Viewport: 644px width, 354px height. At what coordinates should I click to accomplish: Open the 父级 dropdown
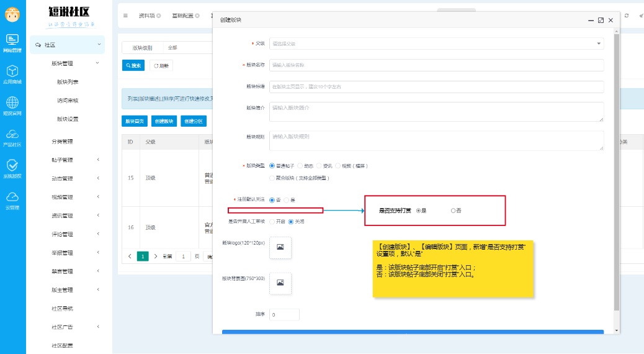(437, 43)
